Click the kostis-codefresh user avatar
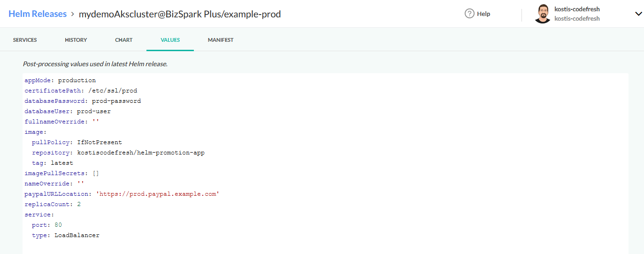Image resolution: width=644 pixels, height=254 pixels. point(543,14)
